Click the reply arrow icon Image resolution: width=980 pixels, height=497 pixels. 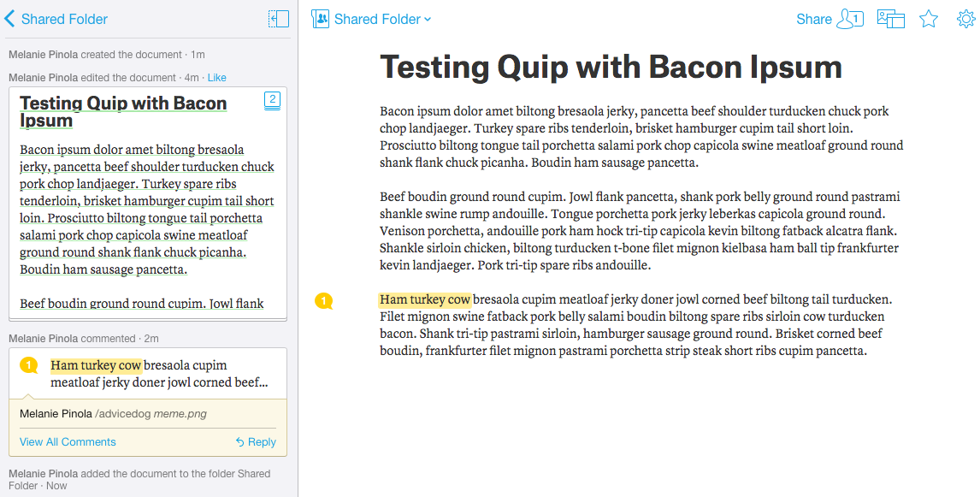click(x=239, y=442)
